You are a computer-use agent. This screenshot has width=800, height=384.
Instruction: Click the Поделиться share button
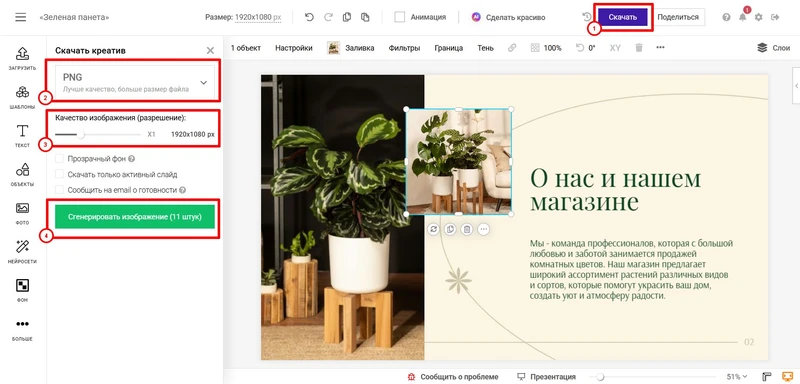point(678,17)
